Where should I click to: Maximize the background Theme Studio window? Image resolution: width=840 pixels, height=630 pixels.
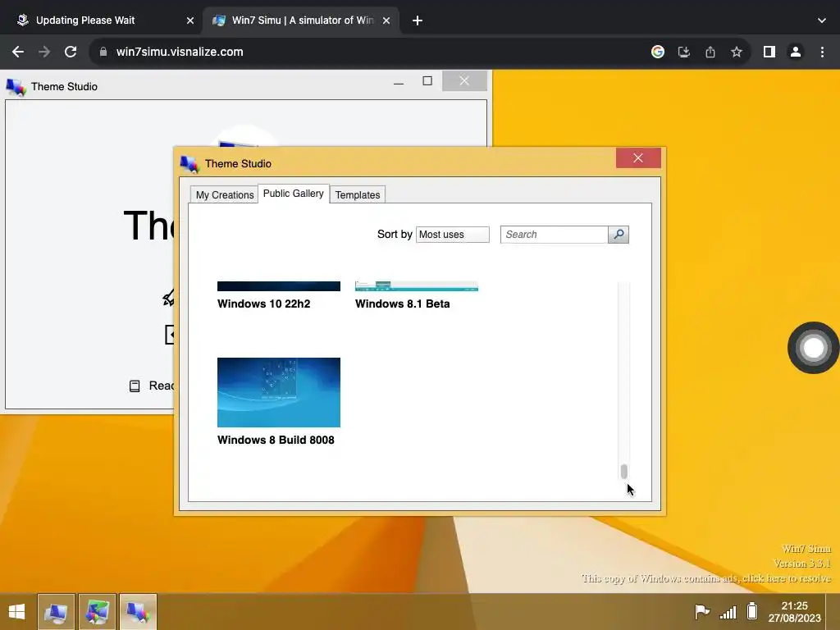click(427, 81)
